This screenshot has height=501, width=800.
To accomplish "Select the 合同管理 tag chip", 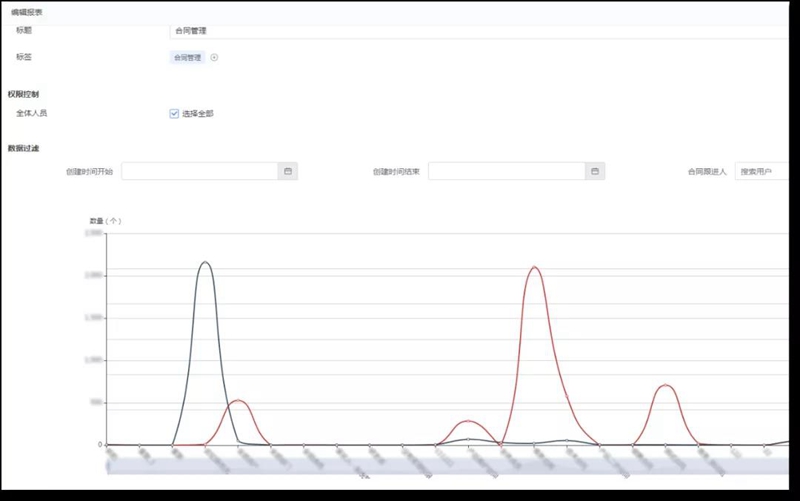I will point(187,58).
